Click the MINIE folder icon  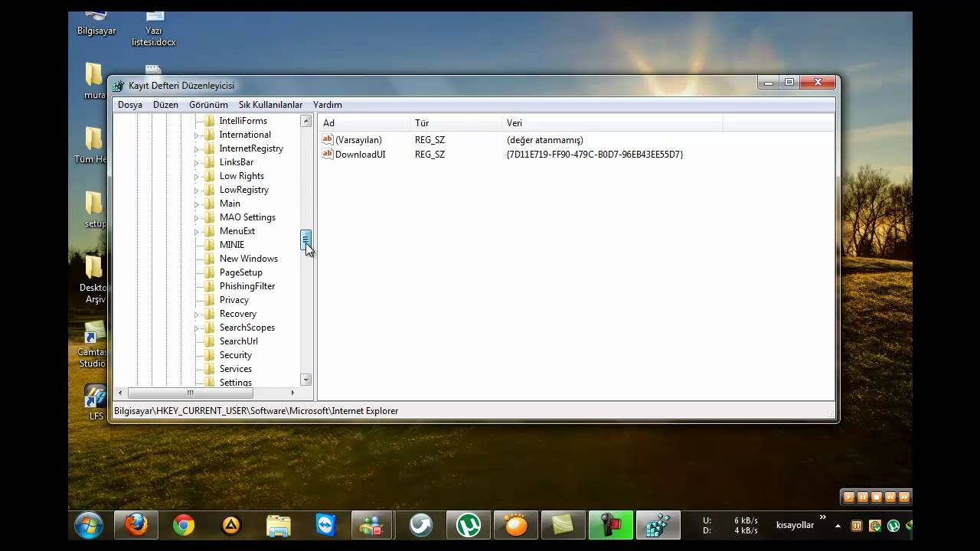(209, 245)
